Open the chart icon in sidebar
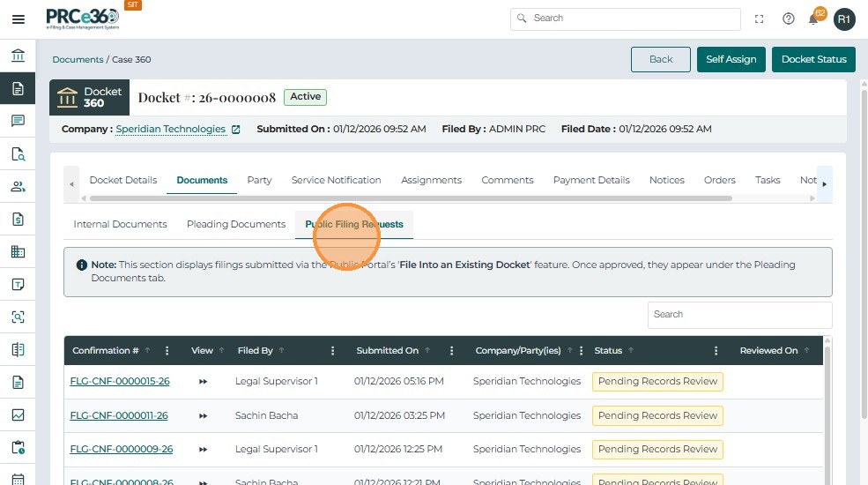Screen dimensions: 868x485 pyautogui.click(x=18, y=414)
